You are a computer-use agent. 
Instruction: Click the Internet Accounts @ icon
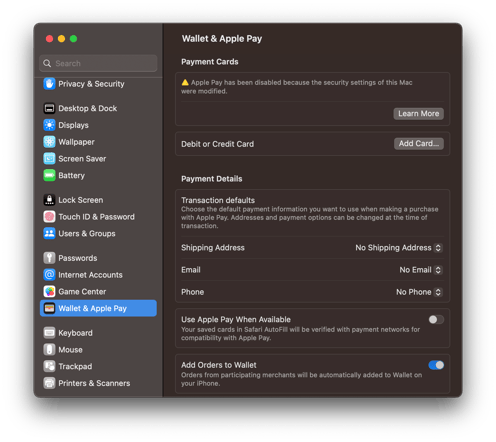[x=49, y=275]
